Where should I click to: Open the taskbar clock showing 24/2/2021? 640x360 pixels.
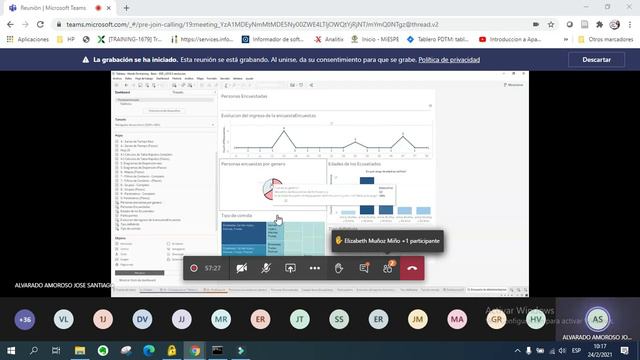point(600,351)
